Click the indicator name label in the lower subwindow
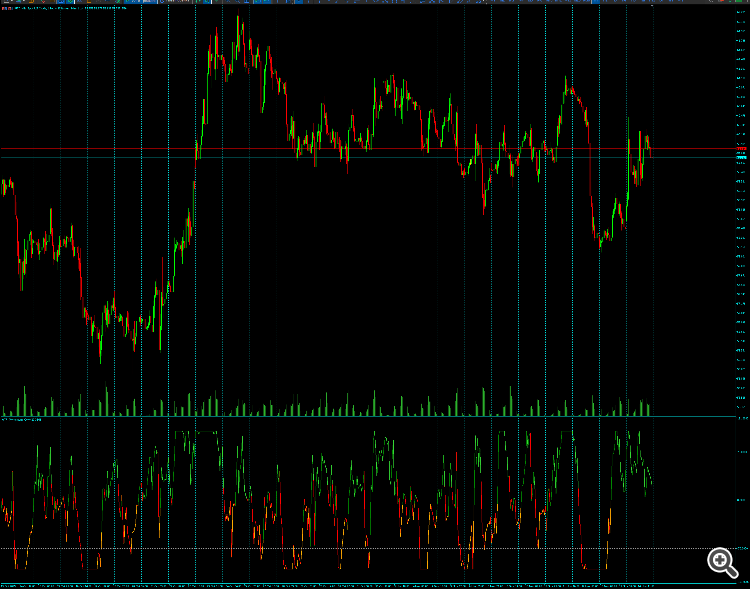750x589 pixels. click(22, 420)
